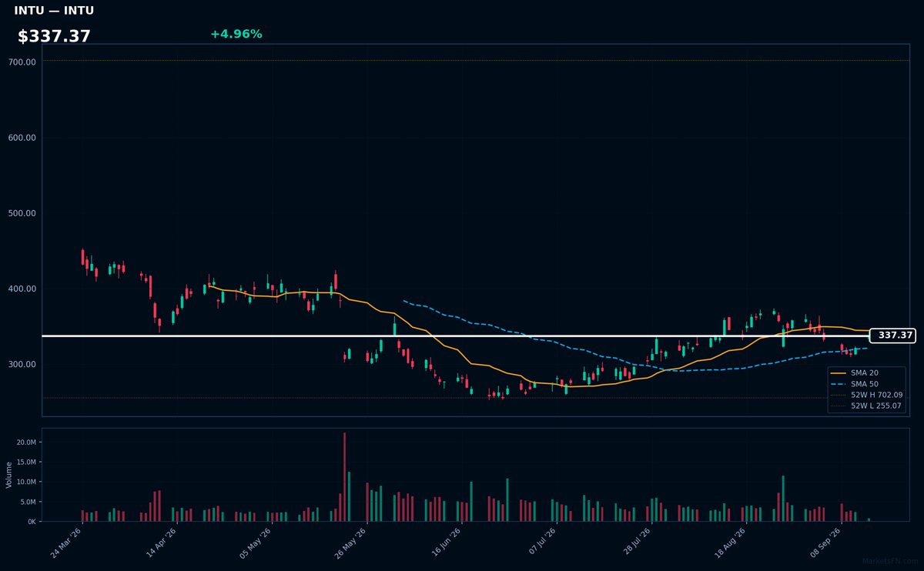Viewport: 924px width, 571px height.
Task: Click the 600.00 price axis label
Action: (23, 138)
